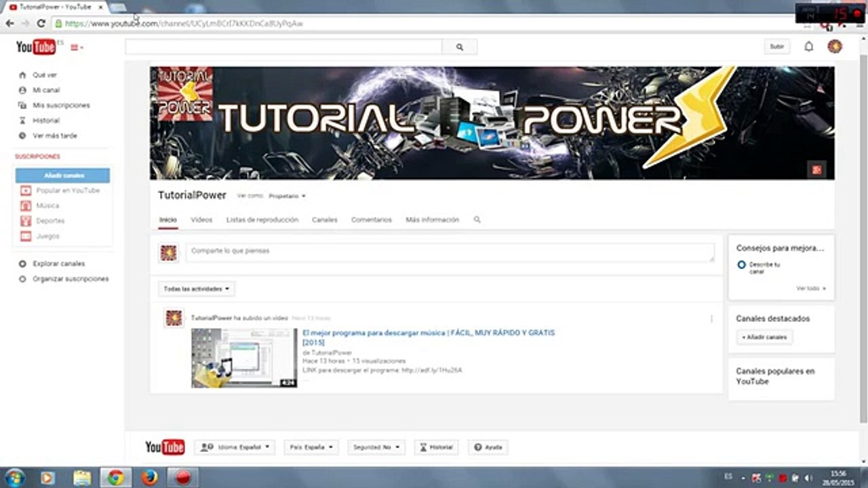
Task: Open the País España dropdown
Action: pyautogui.click(x=311, y=447)
